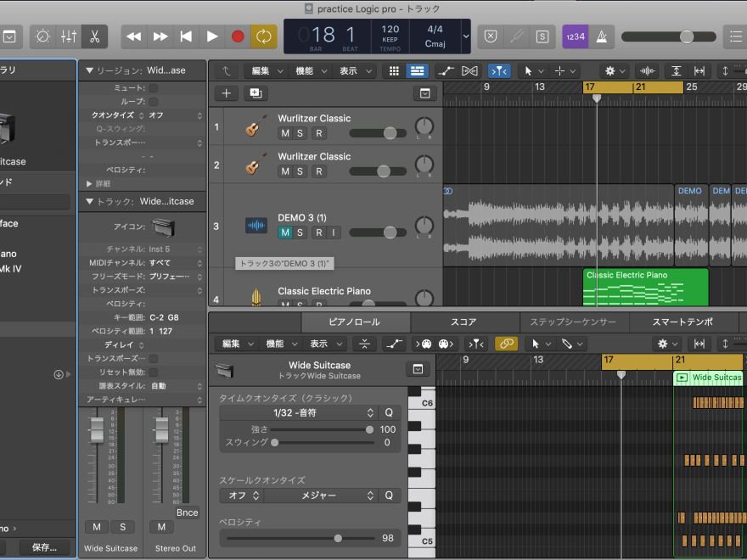The width and height of the screenshot is (747, 560).
Task: Start recording with the red Record button
Action: coord(238,36)
